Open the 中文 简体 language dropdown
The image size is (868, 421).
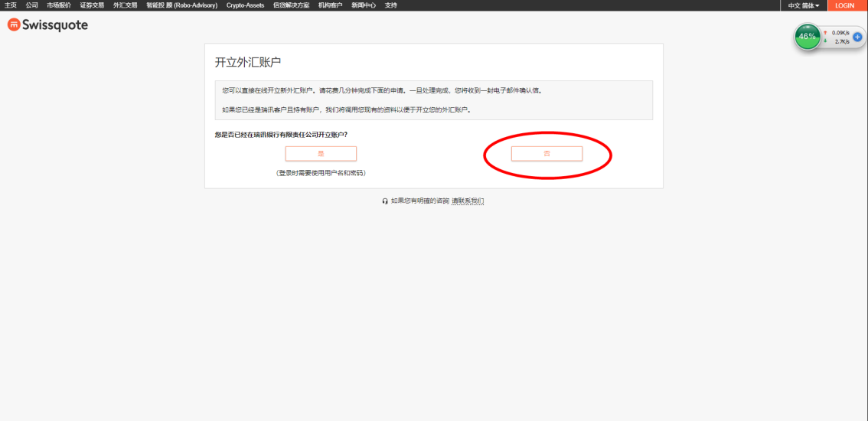(803, 5)
